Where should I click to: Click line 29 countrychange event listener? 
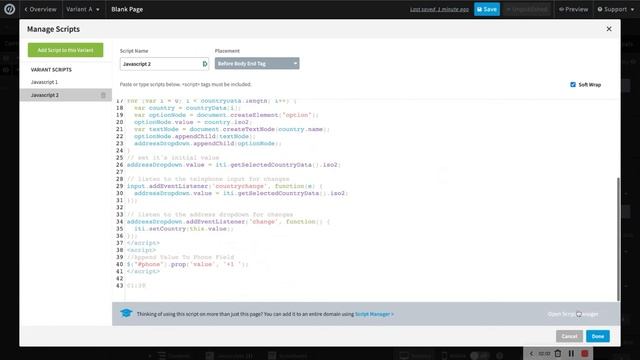[224, 186]
